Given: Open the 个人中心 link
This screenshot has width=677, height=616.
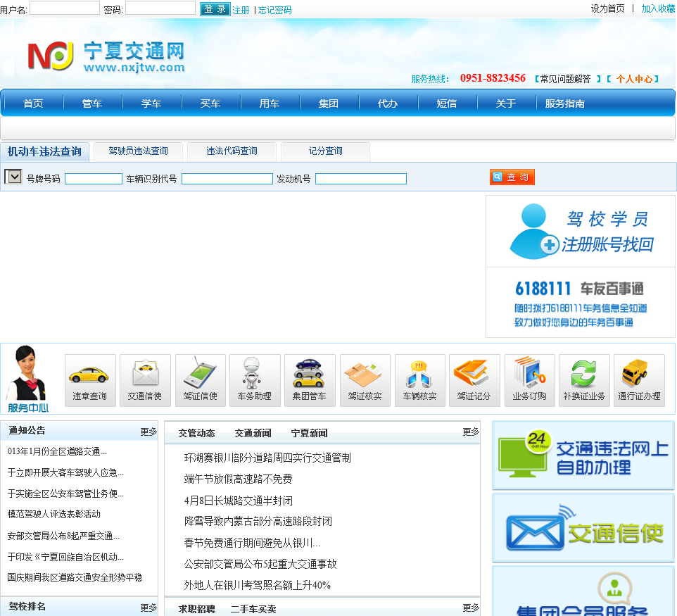Looking at the screenshot, I should 634,79.
